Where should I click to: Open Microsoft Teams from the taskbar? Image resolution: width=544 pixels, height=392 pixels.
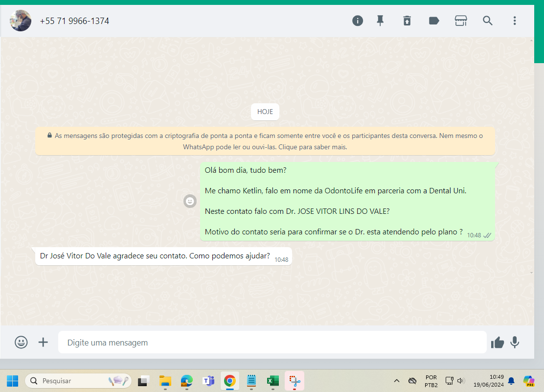pos(208,381)
